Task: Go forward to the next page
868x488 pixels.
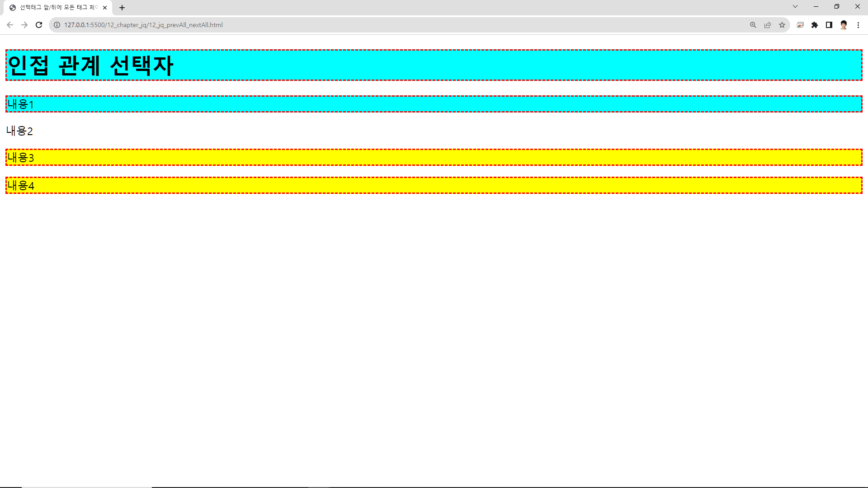Action: coord(24,25)
